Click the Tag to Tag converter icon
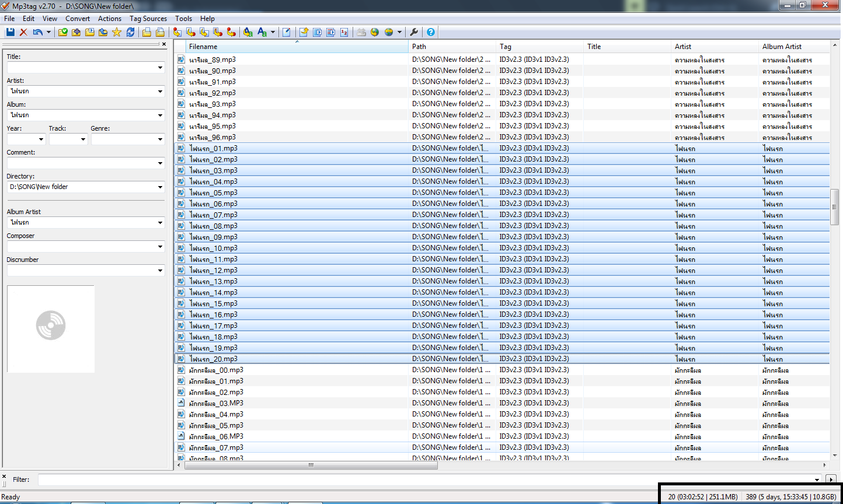Viewport: 843px width, 504px height. coord(231,32)
